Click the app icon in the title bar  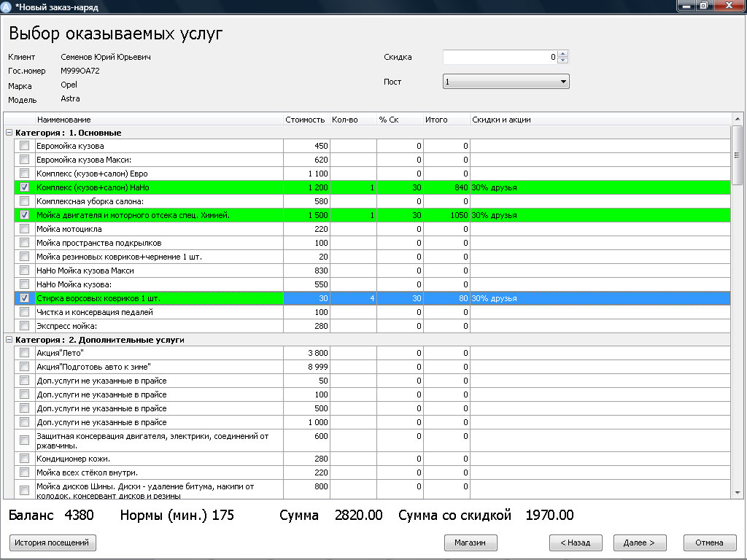7,7
